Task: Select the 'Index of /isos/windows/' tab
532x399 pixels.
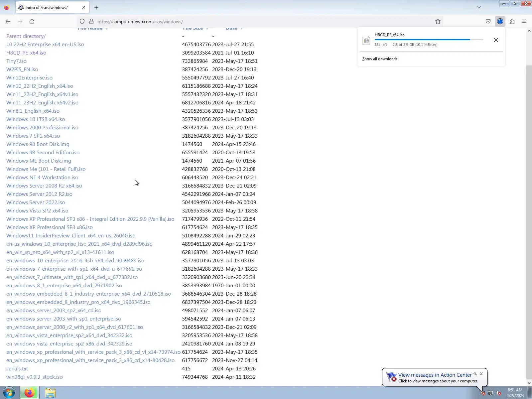Action: pyautogui.click(x=52, y=7)
